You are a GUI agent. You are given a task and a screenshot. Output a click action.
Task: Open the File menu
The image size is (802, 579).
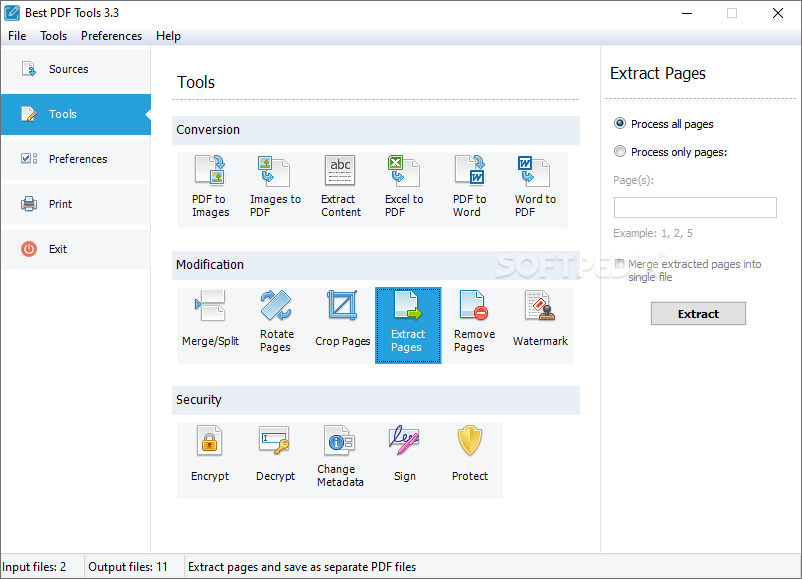(17, 36)
